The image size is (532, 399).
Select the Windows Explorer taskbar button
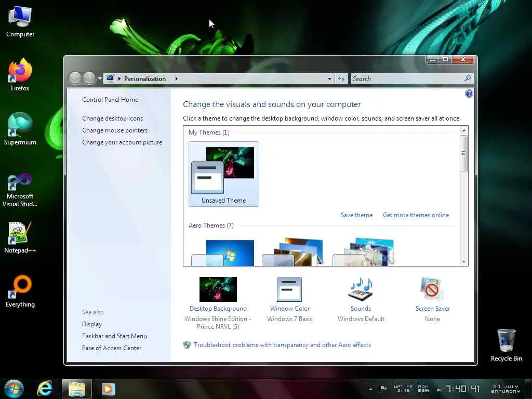point(77,389)
